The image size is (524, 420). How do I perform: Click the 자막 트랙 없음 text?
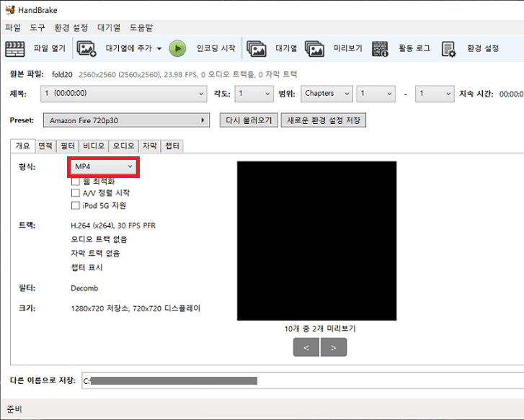(x=96, y=254)
